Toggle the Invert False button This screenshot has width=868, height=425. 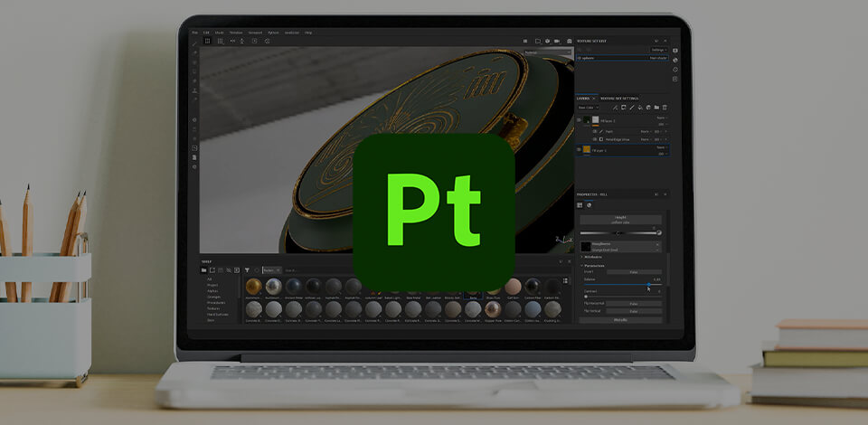pyautogui.click(x=634, y=271)
